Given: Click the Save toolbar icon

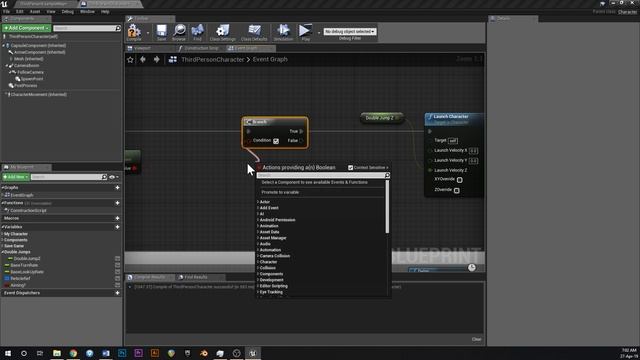Looking at the screenshot, I should pos(162,32).
